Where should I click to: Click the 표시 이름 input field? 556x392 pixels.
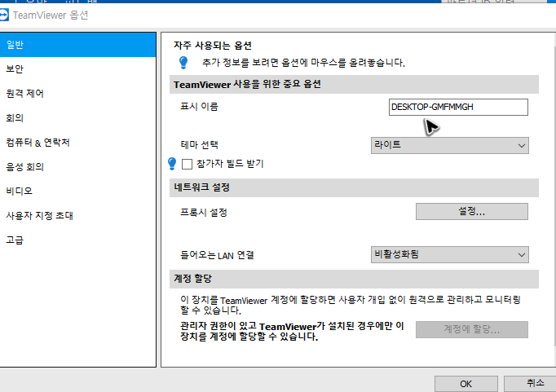click(458, 107)
